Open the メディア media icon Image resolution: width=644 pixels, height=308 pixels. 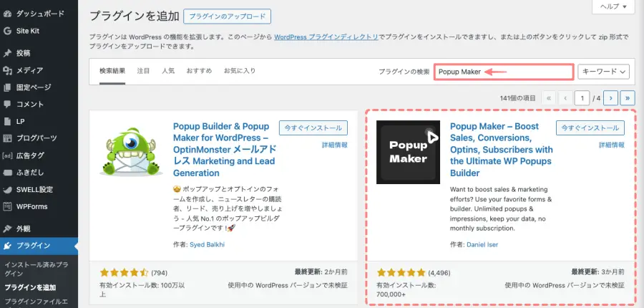[x=7, y=70]
